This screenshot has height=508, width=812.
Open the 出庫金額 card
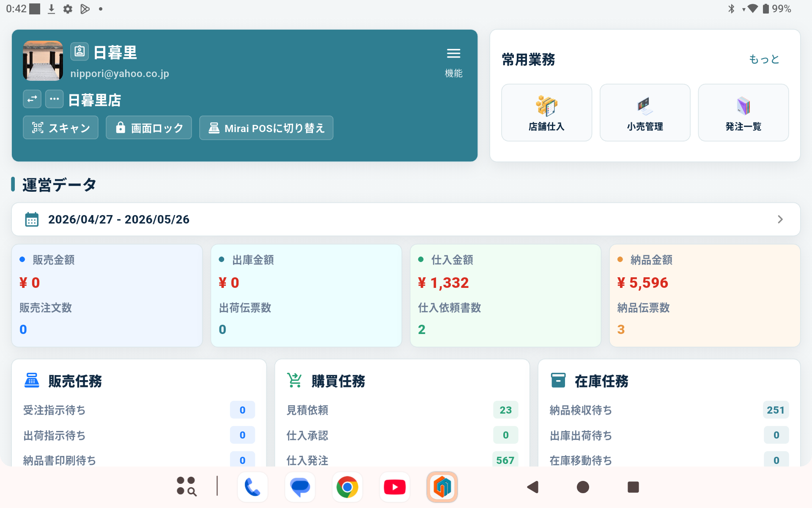coord(306,295)
